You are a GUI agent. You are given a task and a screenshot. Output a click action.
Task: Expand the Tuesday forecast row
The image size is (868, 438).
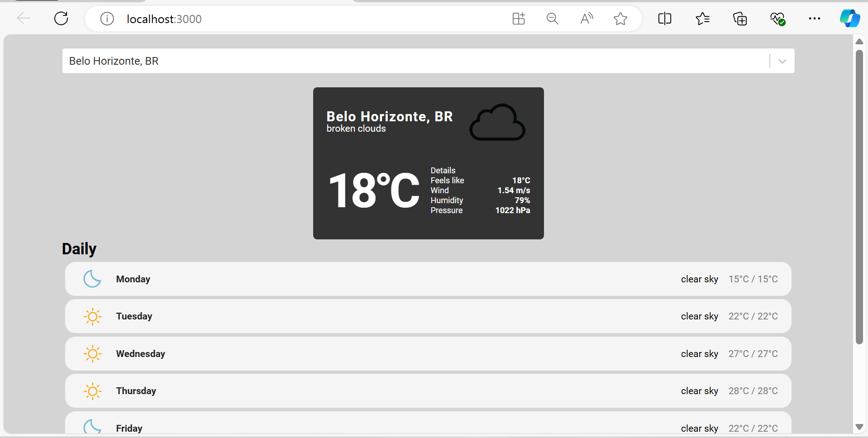tap(428, 316)
